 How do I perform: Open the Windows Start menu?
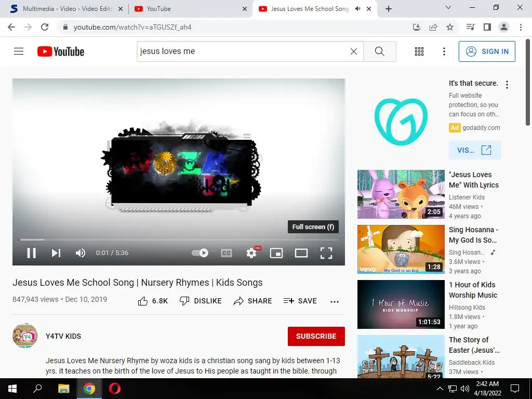12,389
